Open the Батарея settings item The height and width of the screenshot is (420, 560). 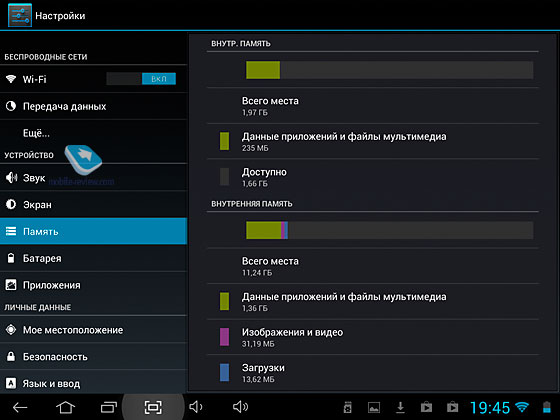point(94,258)
